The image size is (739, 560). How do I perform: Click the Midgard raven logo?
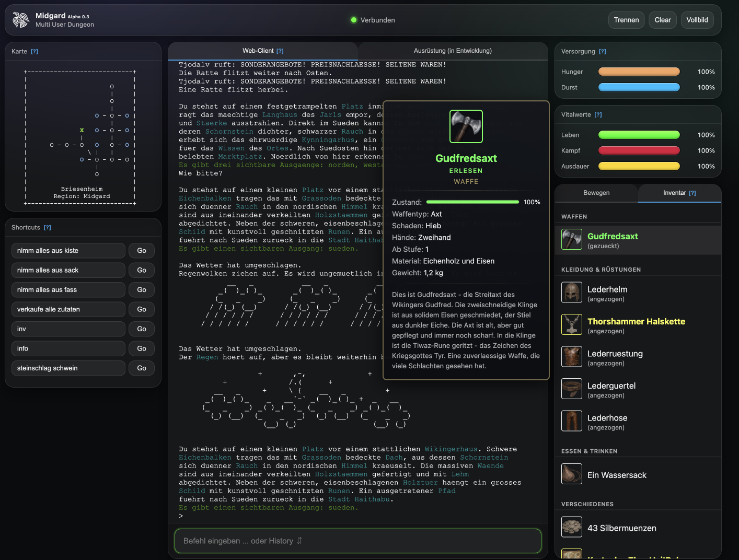(21, 20)
